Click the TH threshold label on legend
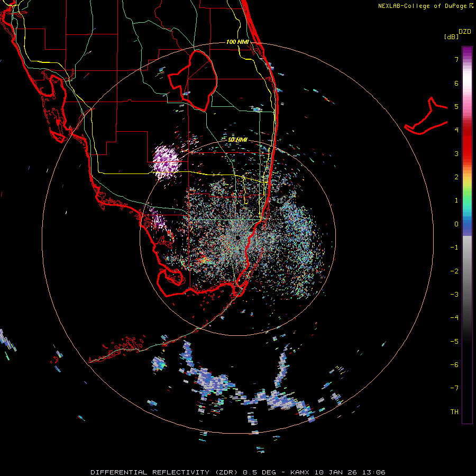This screenshot has width=476, height=476. [x=454, y=412]
